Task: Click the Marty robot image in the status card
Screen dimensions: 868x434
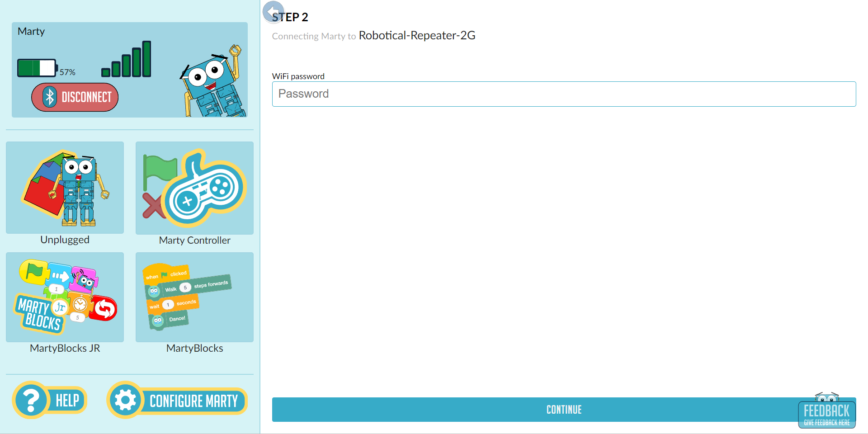Action: [213, 81]
